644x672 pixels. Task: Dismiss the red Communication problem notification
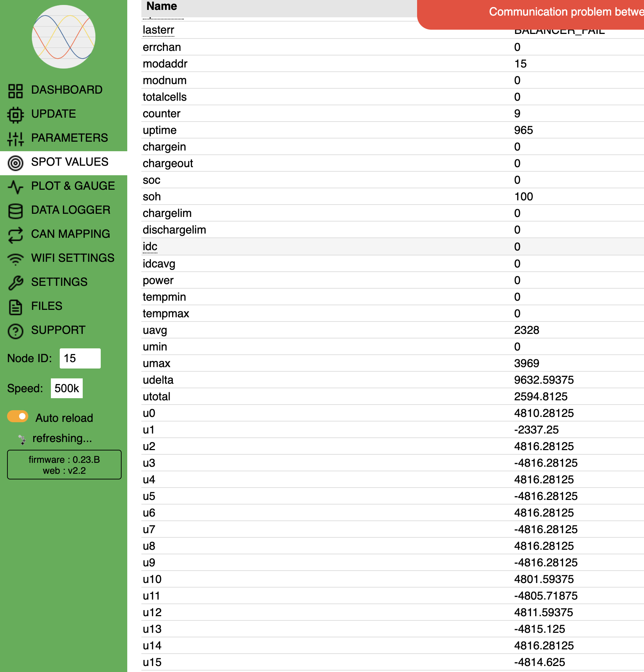[530, 13]
